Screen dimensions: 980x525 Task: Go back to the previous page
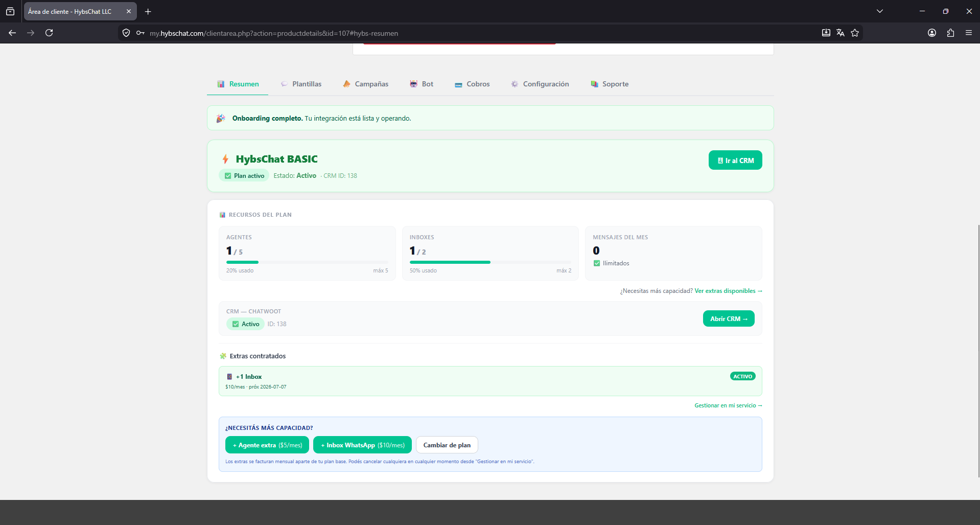(x=12, y=33)
